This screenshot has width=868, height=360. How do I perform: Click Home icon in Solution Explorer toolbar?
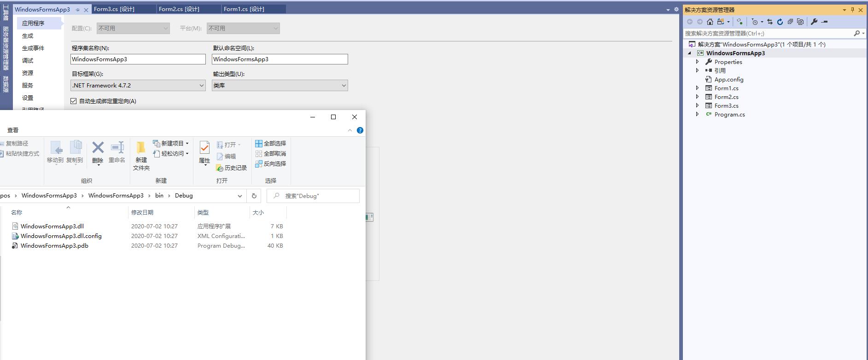[x=710, y=22]
